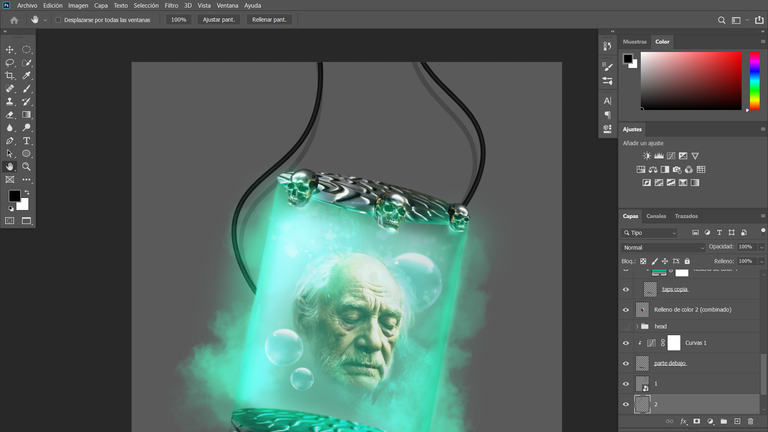Click the 100% zoom button
Image resolution: width=768 pixels, height=432 pixels.
[x=178, y=20]
